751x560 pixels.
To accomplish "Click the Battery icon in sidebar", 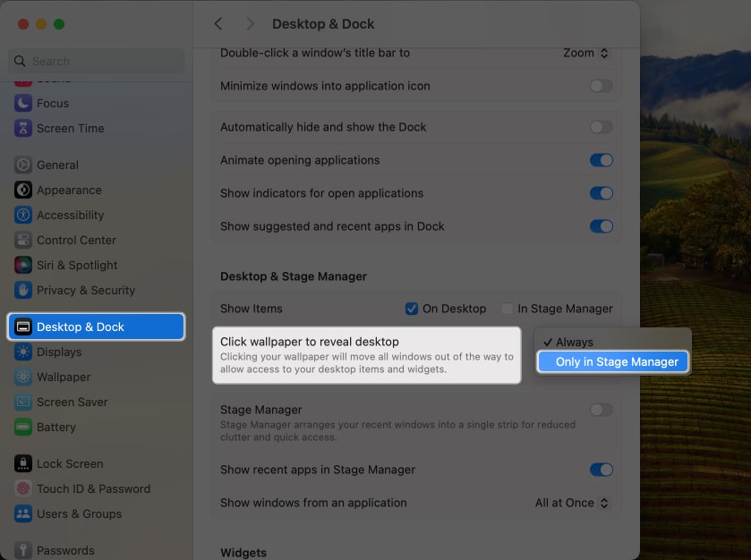I will pos(23,427).
